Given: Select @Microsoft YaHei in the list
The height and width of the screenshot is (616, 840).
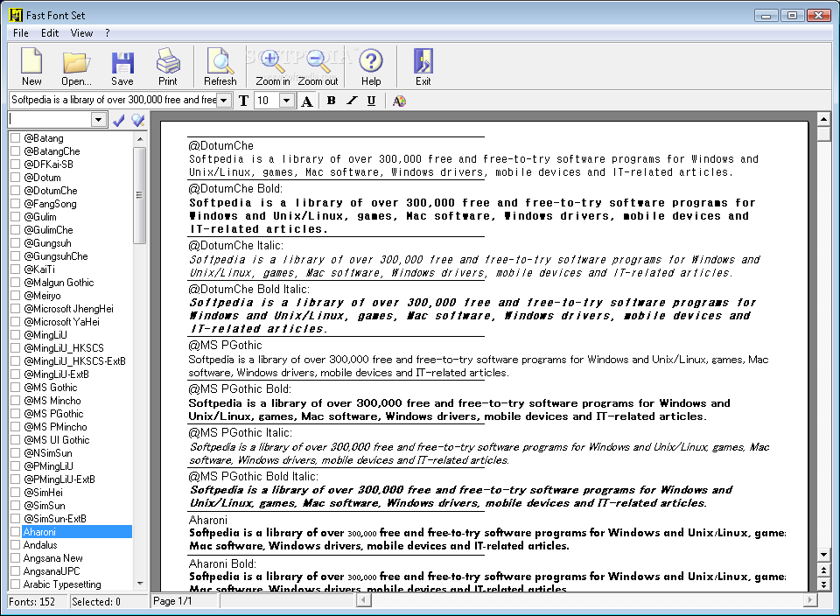Looking at the screenshot, I should tap(61, 322).
